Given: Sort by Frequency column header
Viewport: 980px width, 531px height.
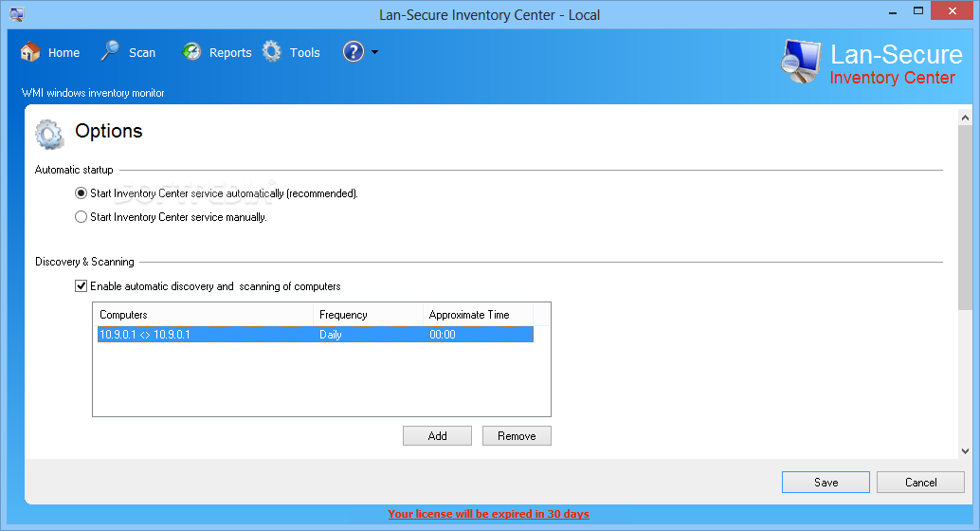Looking at the screenshot, I should click(x=368, y=315).
